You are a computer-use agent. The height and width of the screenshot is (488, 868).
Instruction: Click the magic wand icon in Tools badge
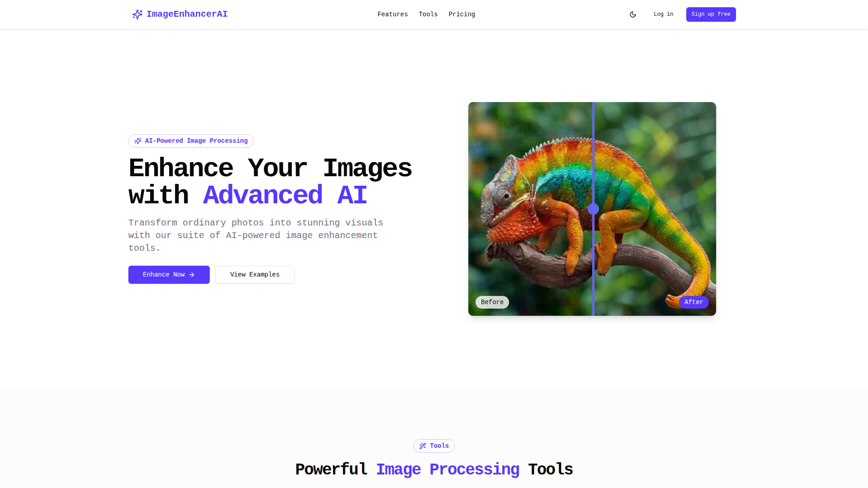(423, 446)
